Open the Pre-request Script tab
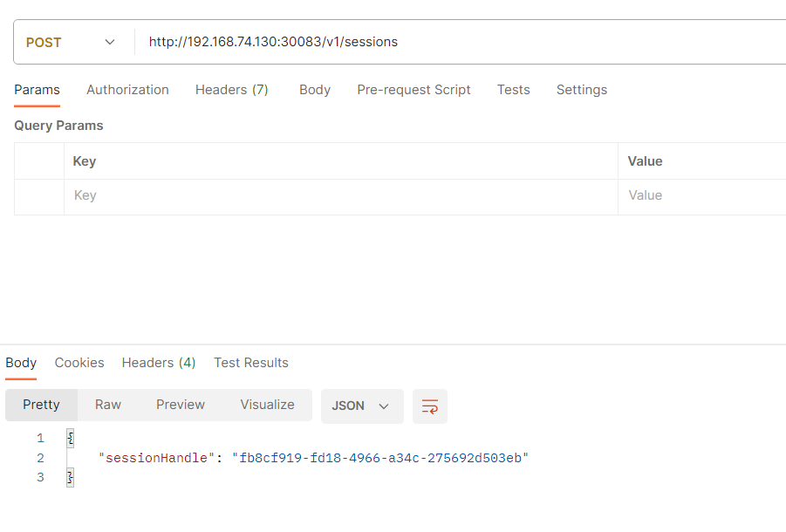Viewport: 786px width, 532px height. [414, 90]
